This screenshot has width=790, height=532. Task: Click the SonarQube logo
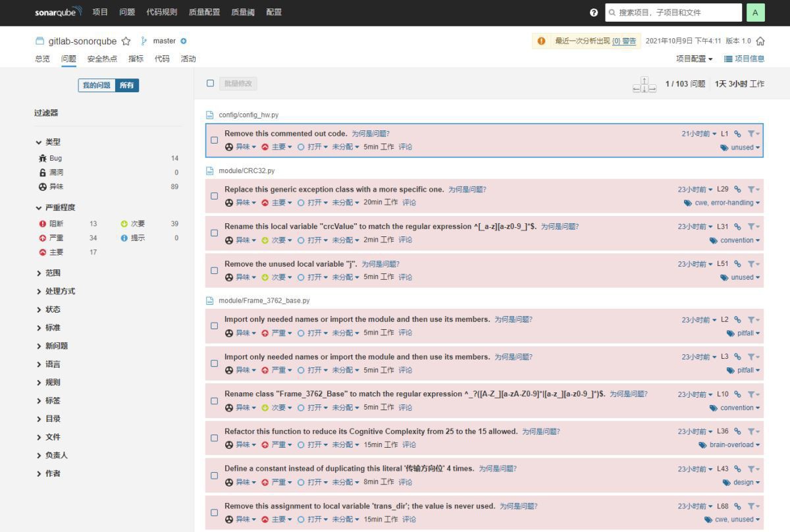click(59, 12)
